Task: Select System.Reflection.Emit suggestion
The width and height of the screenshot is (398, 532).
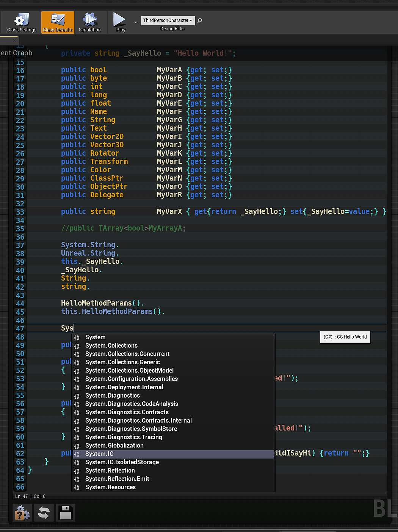Action: coord(117,479)
